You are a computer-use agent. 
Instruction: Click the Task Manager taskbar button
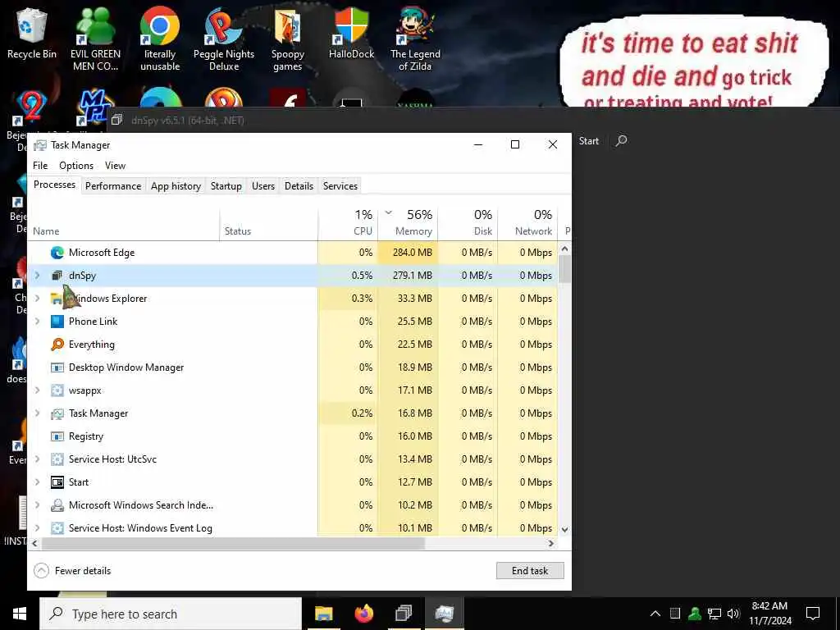coord(444,614)
